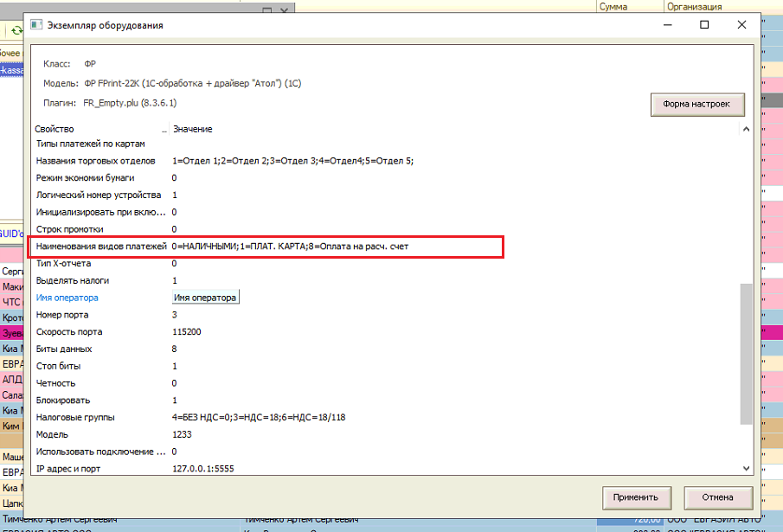Select Стоп биты property
The height and width of the screenshot is (532, 783).
tap(59, 366)
